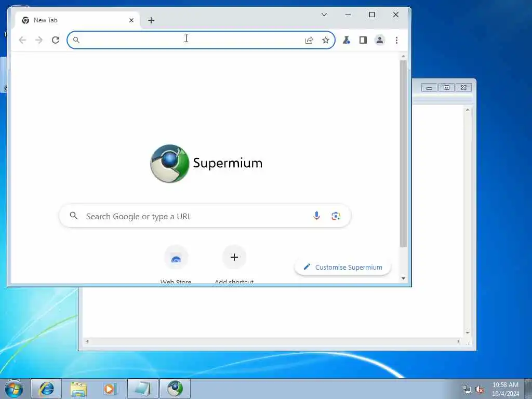Click the Supermium logo

click(x=206, y=164)
